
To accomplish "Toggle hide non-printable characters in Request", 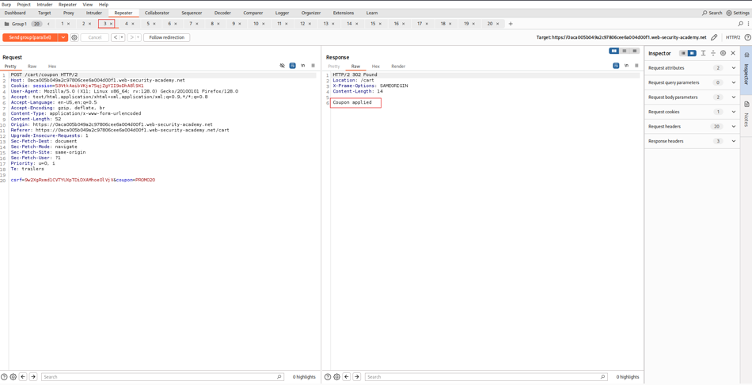I will (283, 65).
